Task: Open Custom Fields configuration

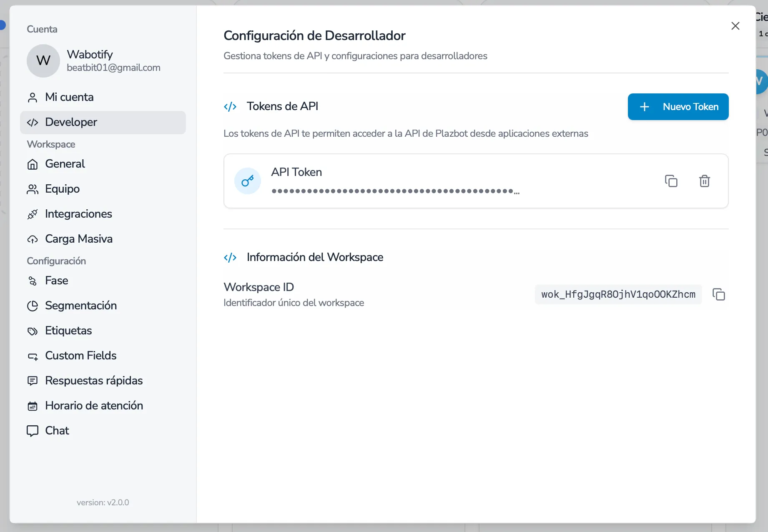Action: pyautogui.click(x=80, y=356)
